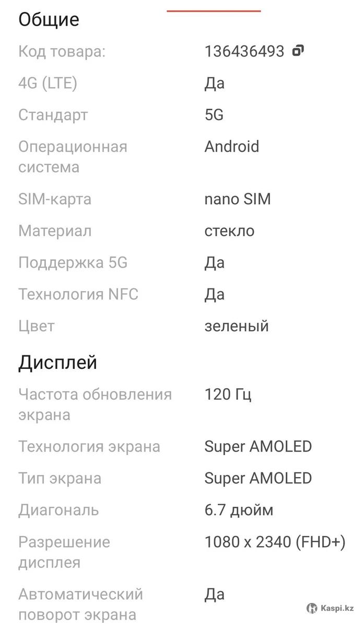Image resolution: width=364 pixels, height=627 pixels.
Task: Click the 'Тип экрана' label
Action: 60,478
